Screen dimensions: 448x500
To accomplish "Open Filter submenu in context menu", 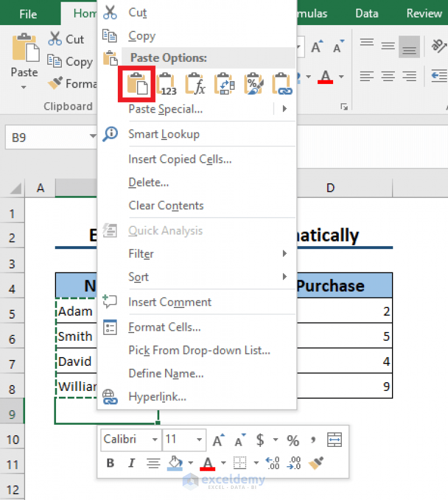I will coord(197,254).
